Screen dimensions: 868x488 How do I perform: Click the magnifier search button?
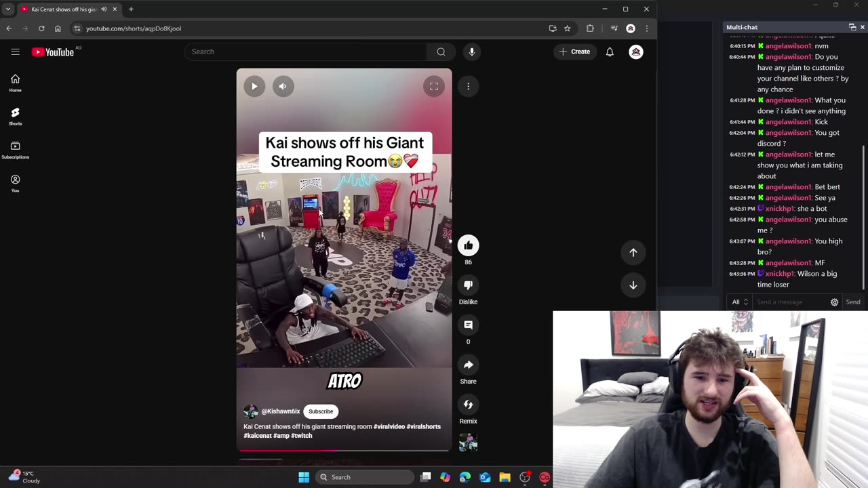click(441, 52)
